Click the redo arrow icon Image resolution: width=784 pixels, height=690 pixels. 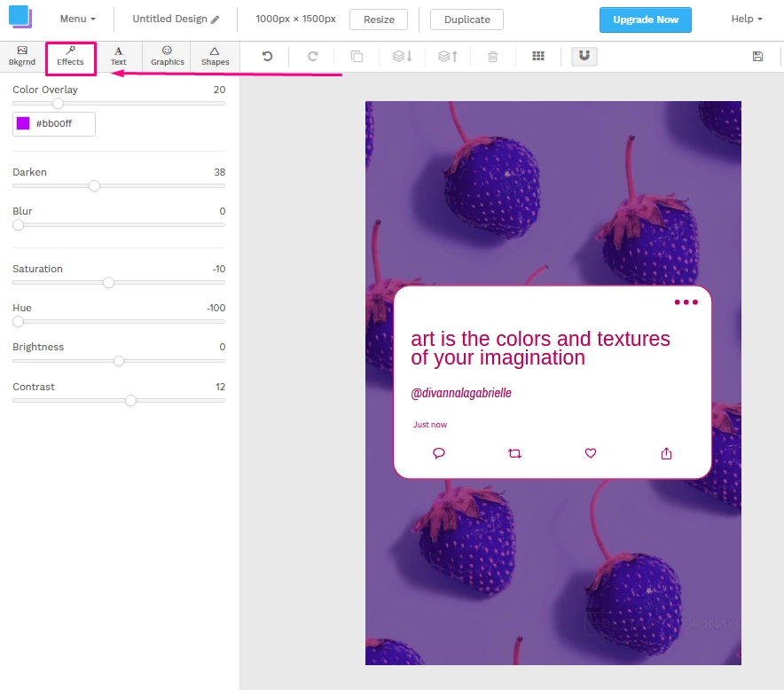(312, 57)
